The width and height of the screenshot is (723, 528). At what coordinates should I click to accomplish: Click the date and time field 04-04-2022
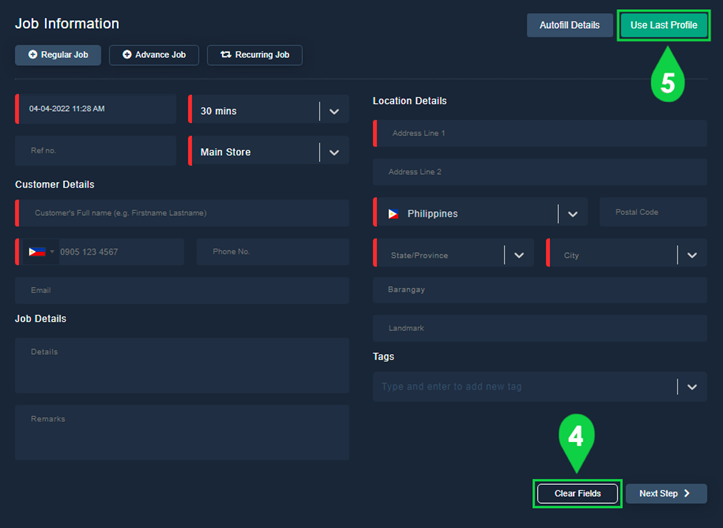pos(95,109)
